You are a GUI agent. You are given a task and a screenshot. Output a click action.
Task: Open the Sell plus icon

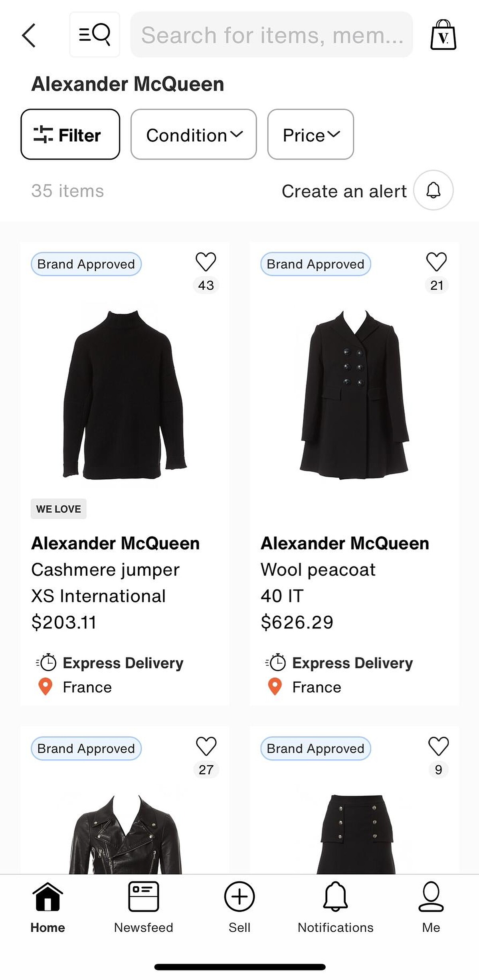(x=239, y=896)
